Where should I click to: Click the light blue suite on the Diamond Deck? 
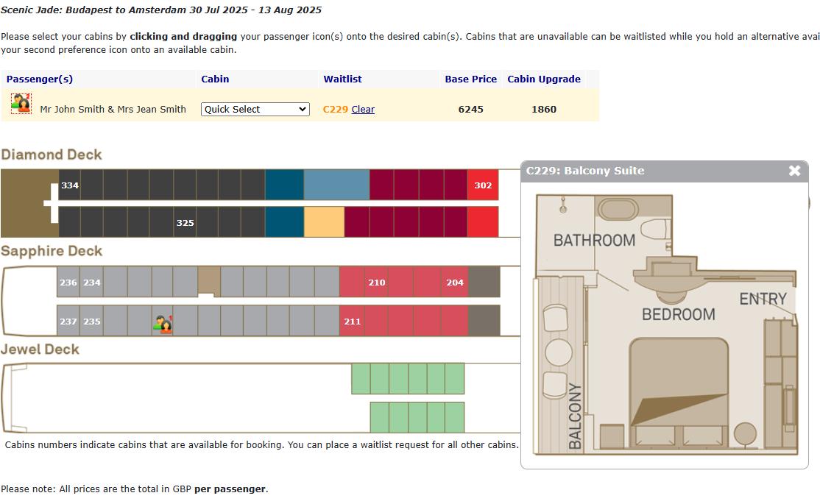pos(337,185)
